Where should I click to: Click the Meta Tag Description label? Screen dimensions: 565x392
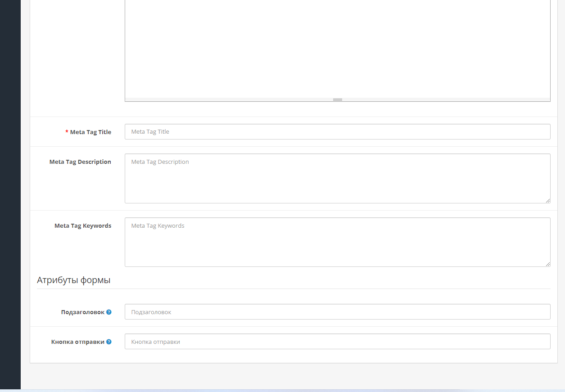[x=80, y=162]
